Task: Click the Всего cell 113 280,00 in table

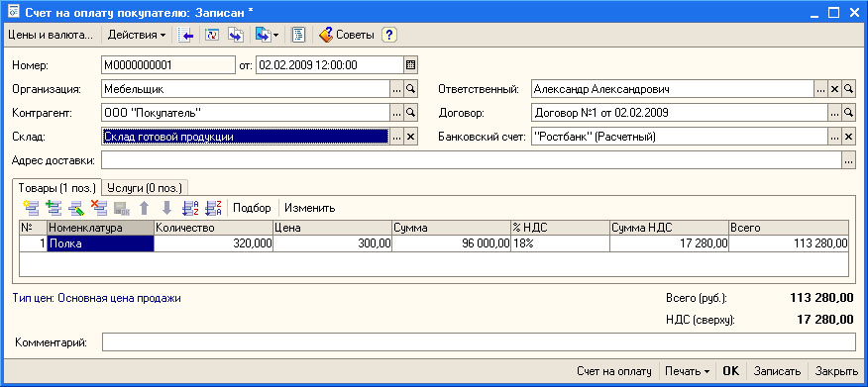Action: pyautogui.click(x=789, y=243)
